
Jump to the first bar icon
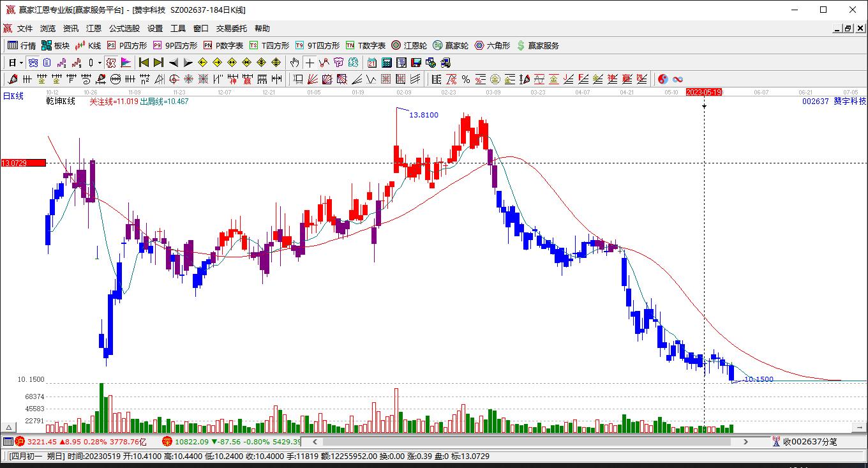[144, 63]
